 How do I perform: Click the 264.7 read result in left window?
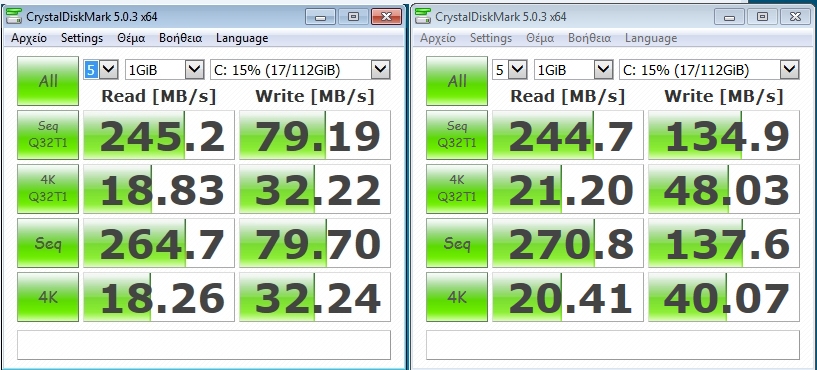point(159,243)
